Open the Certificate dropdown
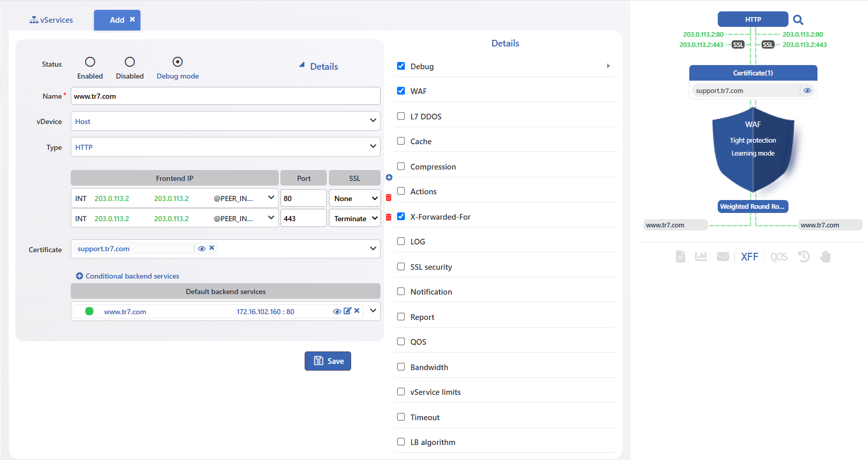The width and height of the screenshot is (868, 460). 373,249
